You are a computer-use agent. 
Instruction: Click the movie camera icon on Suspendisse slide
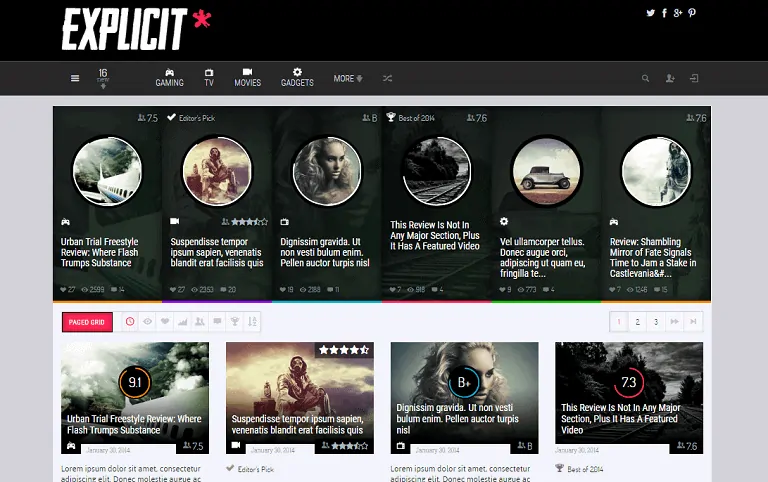pos(174,221)
